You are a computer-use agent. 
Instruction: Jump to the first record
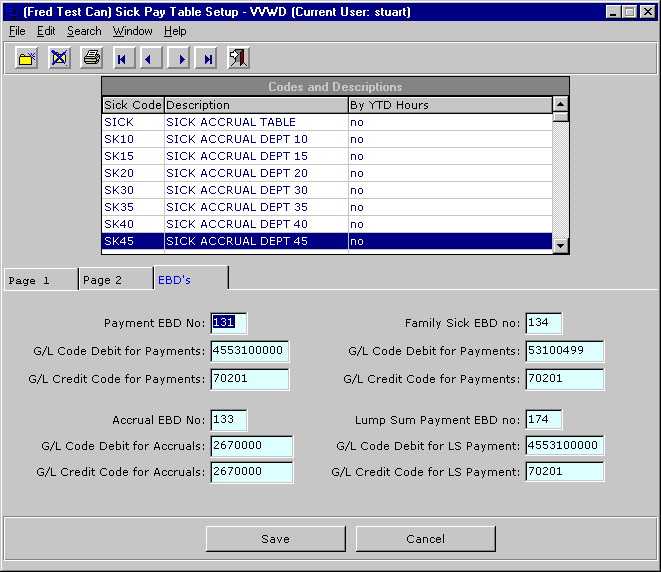122,59
